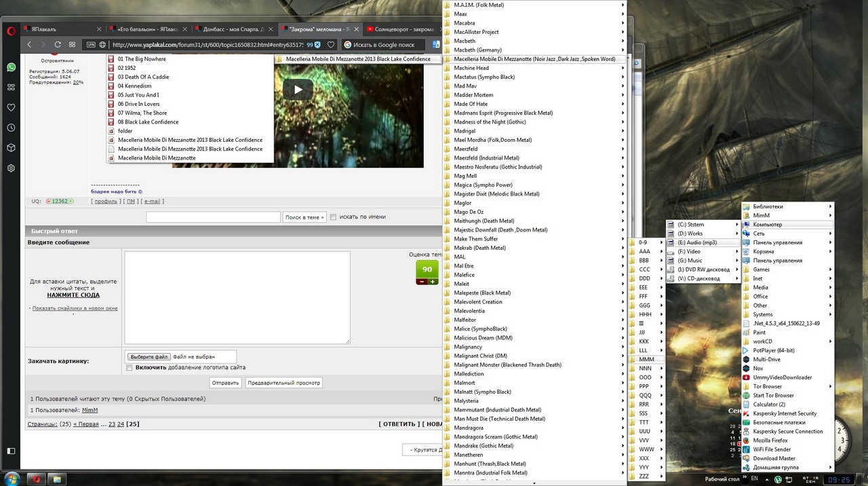
Task: Tick "Включить добавление логотипа сайта" checkbox
Action: (130, 368)
